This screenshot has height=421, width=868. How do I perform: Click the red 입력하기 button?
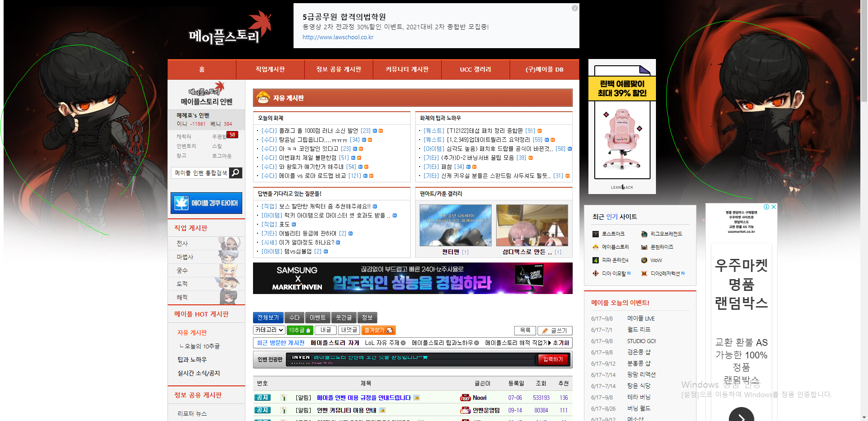tap(553, 359)
